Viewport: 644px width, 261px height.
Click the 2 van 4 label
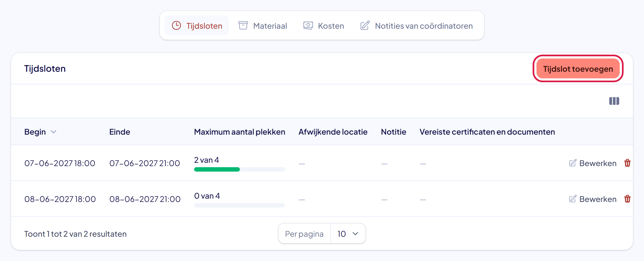coord(206,160)
